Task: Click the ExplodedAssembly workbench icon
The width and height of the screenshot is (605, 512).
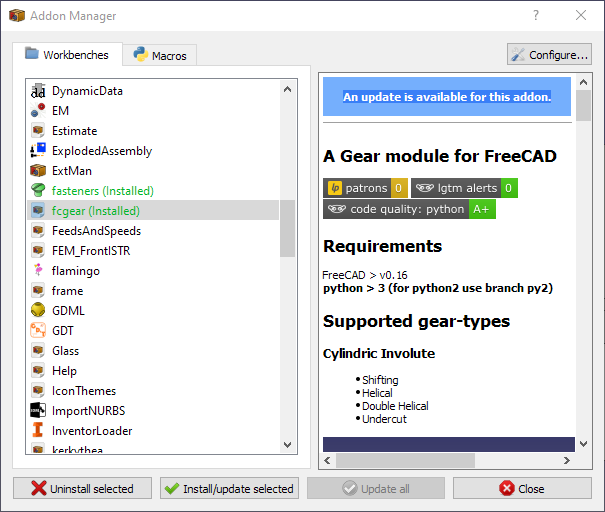Action: (x=38, y=150)
